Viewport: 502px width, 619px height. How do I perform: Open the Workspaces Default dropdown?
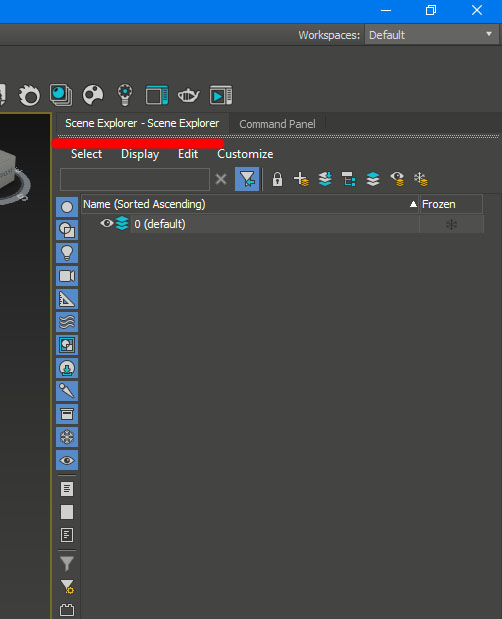pyautogui.click(x=431, y=35)
